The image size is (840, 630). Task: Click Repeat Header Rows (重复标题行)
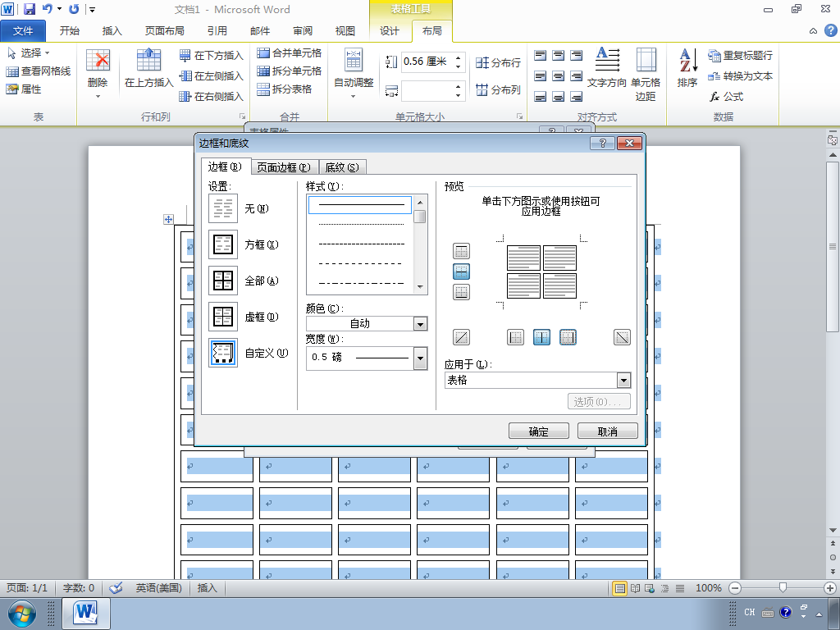[741, 55]
